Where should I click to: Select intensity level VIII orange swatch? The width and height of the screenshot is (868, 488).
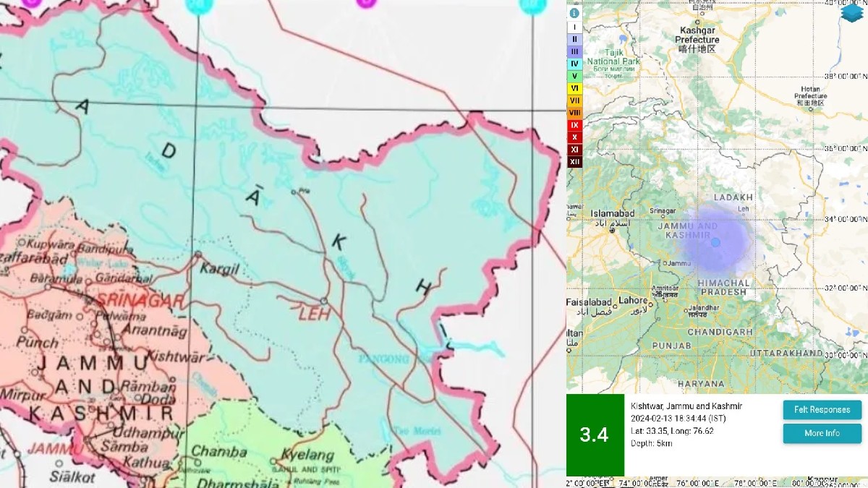tap(574, 113)
